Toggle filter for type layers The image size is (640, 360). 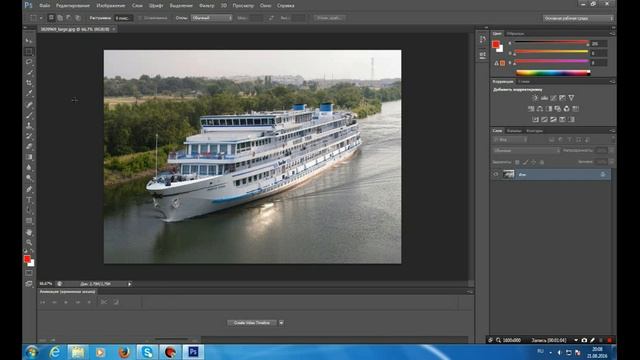click(x=570, y=140)
